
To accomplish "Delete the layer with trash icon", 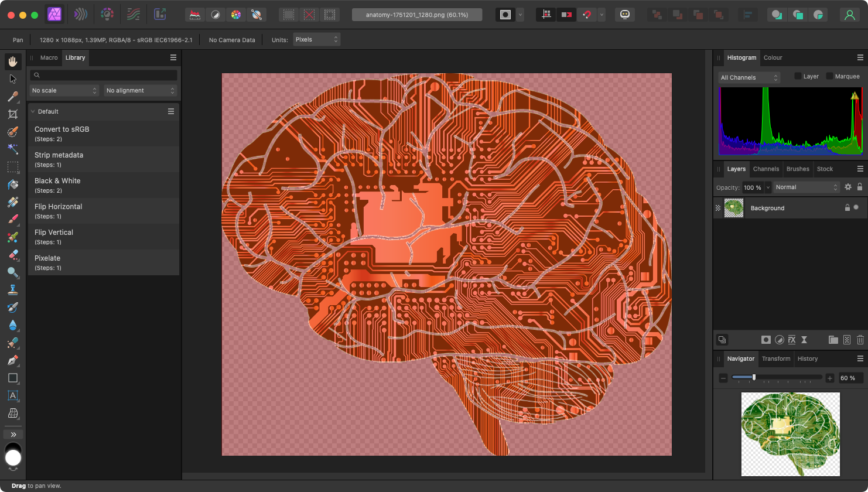I will point(860,340).
